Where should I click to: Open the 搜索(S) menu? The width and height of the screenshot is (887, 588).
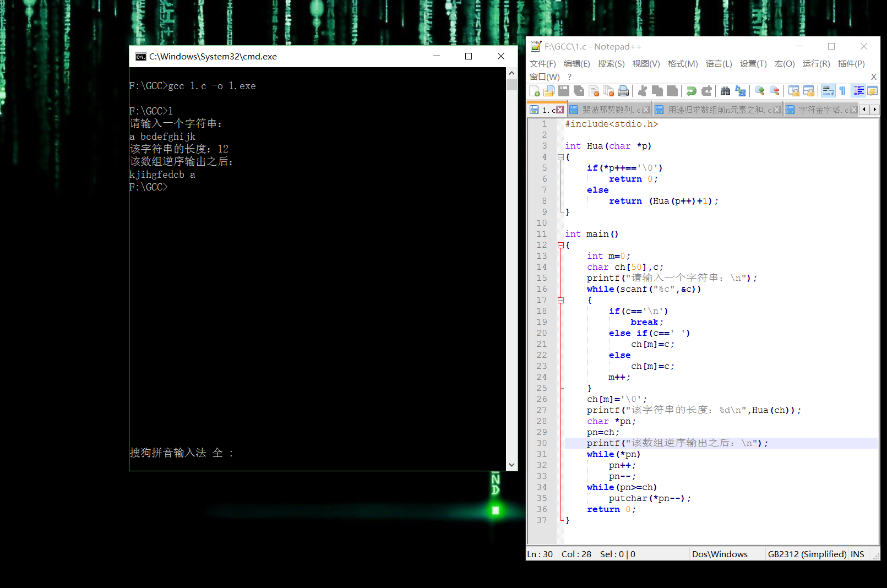click(x=611, y=64)
